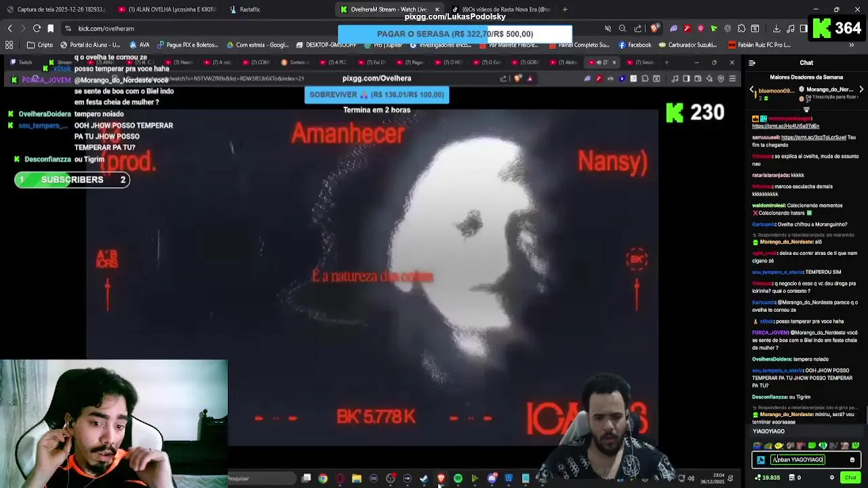This screenshot has width=868, height=488.
Task: Open chat settings gear icon
Action: click(832, 478)
